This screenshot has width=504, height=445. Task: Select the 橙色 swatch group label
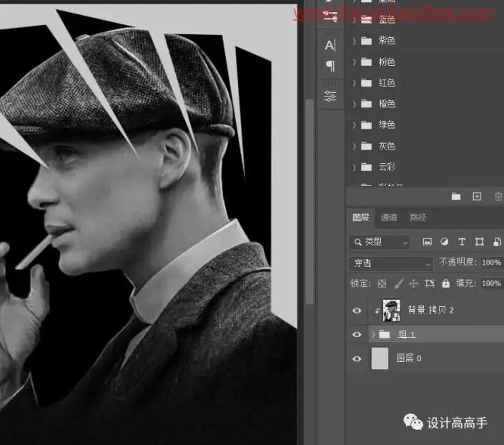pyautogui.click(x=387, y=104)
